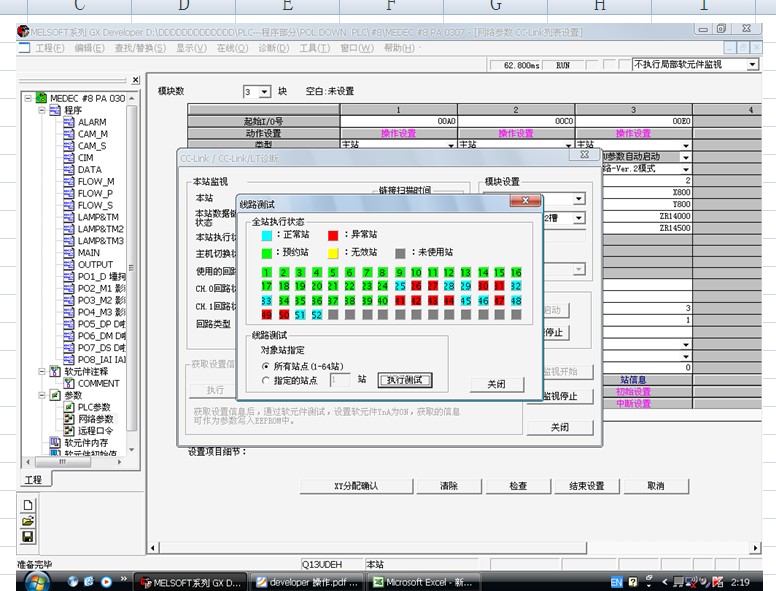Open the 工程(F) menu
Viewport: 776px width, 591px height.
pos(49,48)
